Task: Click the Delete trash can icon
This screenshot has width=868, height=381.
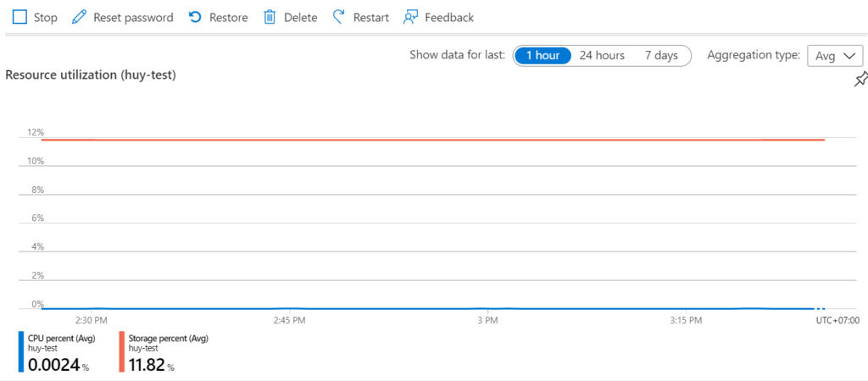Action: [x=270, y=17]
